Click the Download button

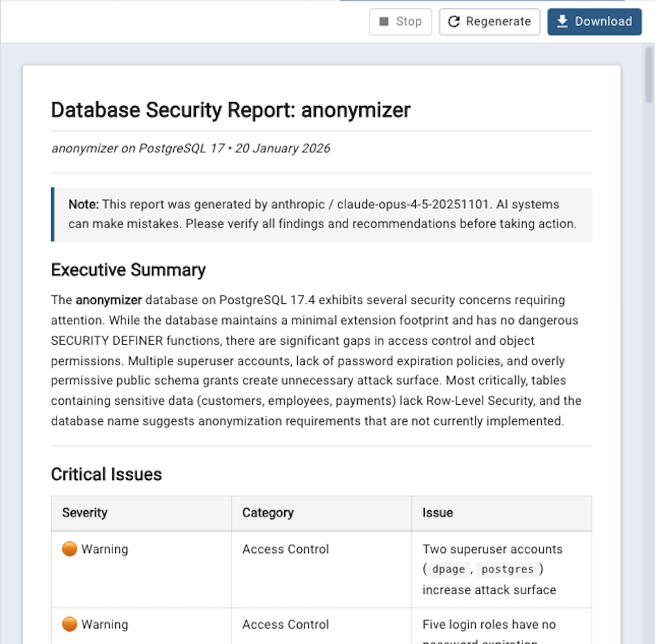click(x=594, y=21)
